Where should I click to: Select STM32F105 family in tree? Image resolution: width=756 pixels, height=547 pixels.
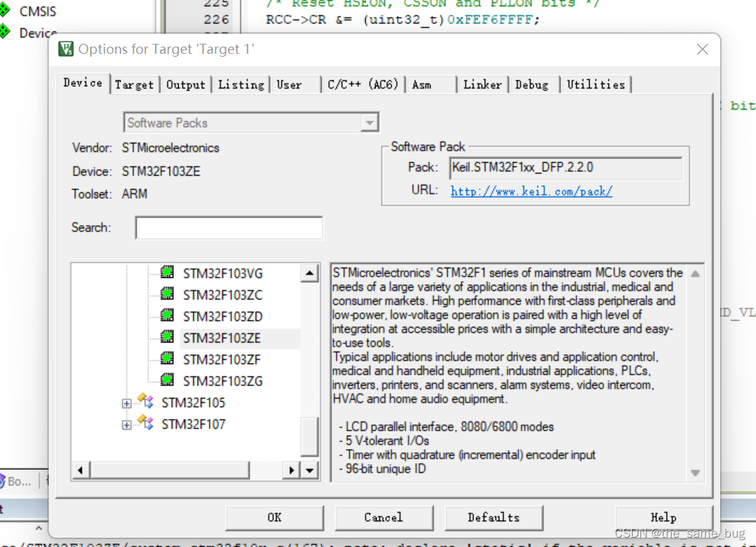pyautogui.click(x=193, y=403)
